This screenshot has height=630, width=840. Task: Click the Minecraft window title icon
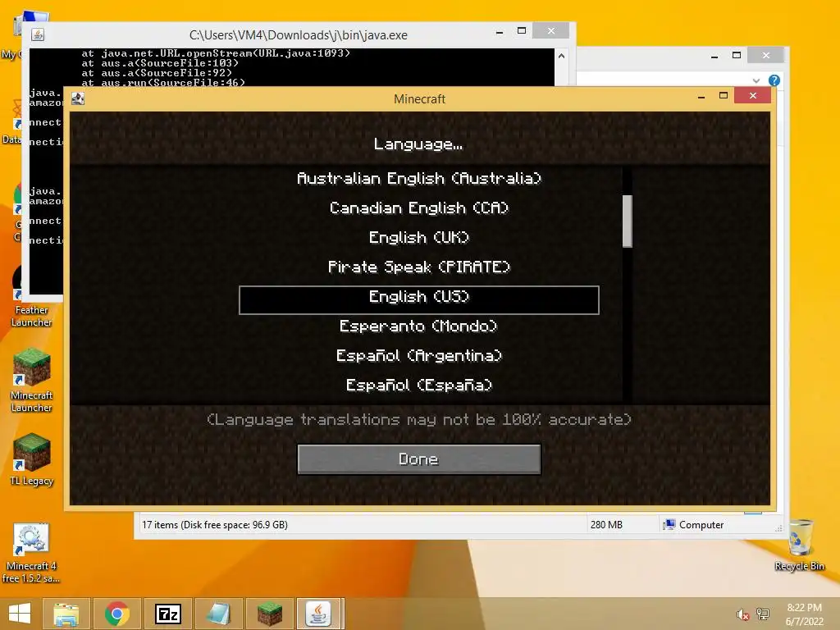pos(78,98)
